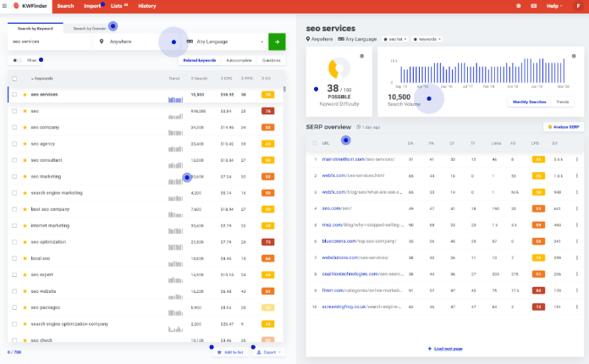This screenshot has width=589, height=364.
Task: Switch to the Autocomplete tab
Action: [239, 60]
